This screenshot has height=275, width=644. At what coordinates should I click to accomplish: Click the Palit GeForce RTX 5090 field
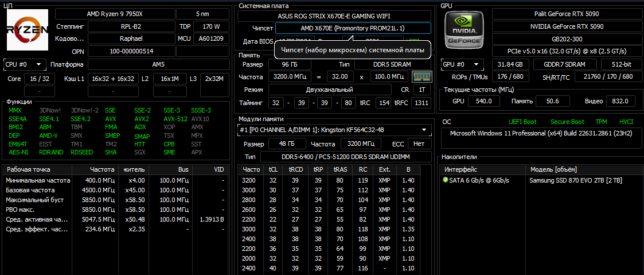coord(567,14)
